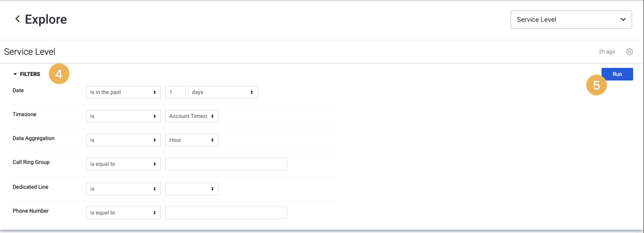Click the Service Level report title
The image size is (644, 233).
click(x=30, y=52)
